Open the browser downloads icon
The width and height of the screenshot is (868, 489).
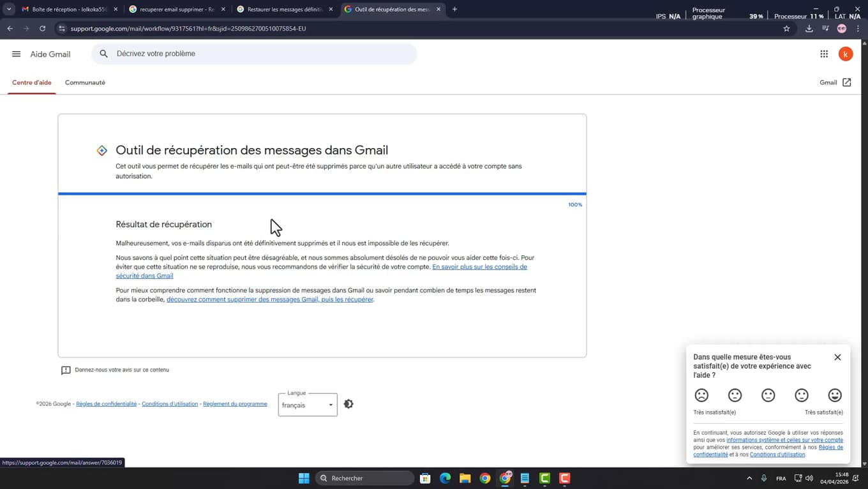[x=809, y=29]
